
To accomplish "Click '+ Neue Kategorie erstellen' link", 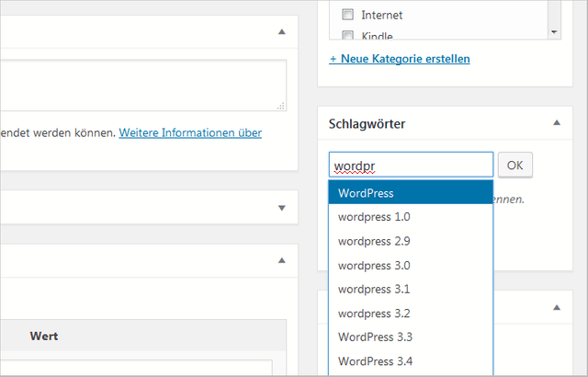I will 400,59.
